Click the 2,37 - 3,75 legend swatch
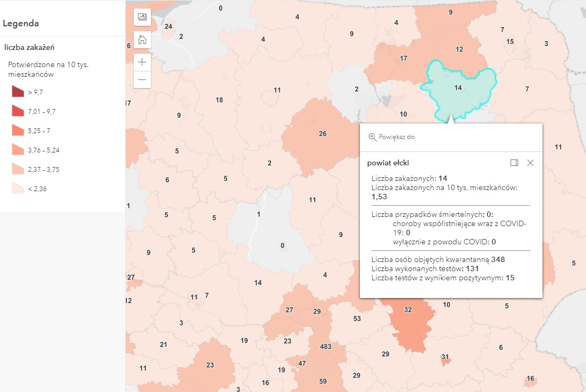Screen dimensions: 586x392 (18, 169)
